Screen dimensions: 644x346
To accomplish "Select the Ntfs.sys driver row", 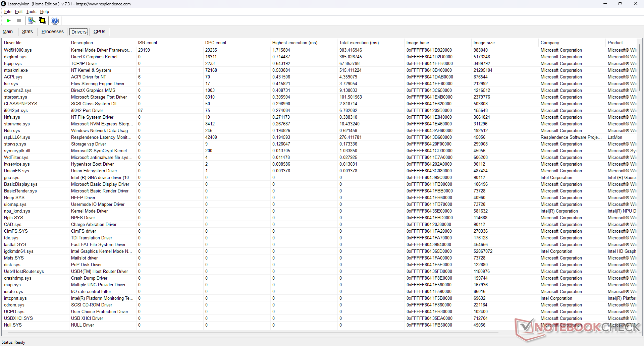I will click(319, 117).
